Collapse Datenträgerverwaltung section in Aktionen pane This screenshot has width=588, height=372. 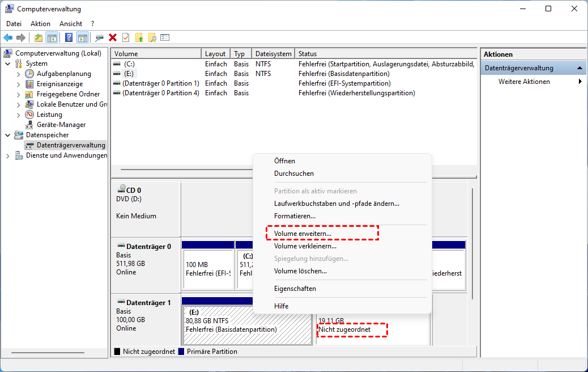point(580,68)
